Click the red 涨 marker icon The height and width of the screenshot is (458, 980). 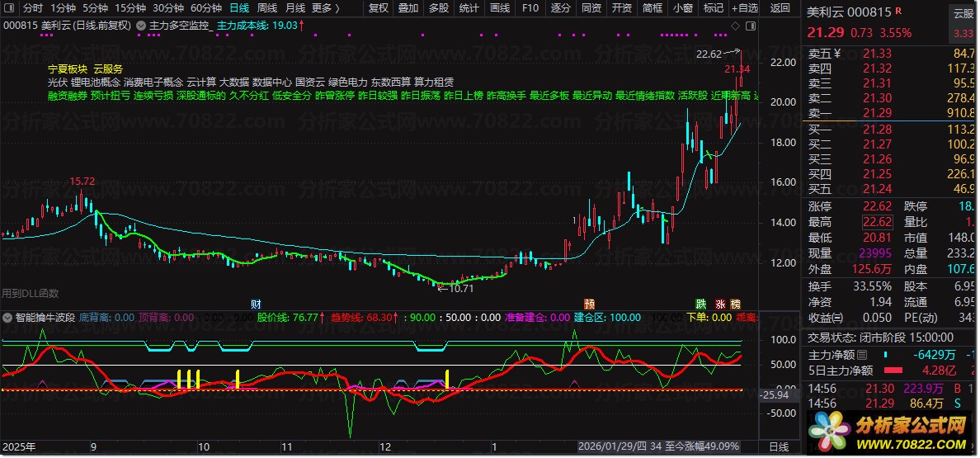(x=720, y=305)
